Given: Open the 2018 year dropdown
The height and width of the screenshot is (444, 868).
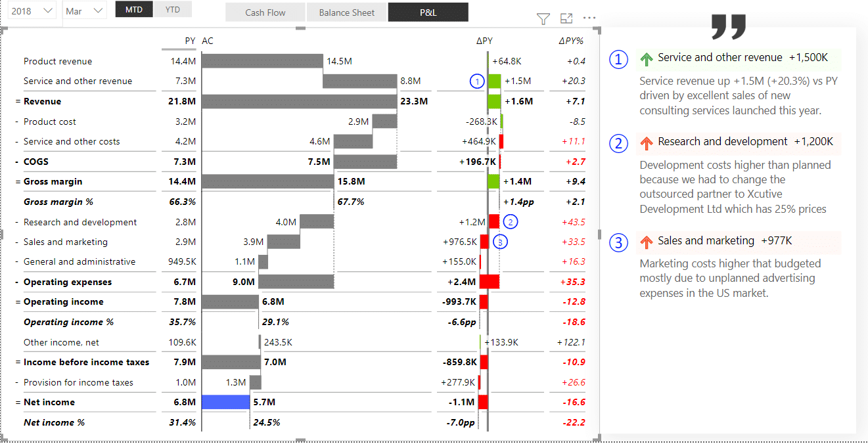Looking at the screenshot, I should click(x=31, y=9).
